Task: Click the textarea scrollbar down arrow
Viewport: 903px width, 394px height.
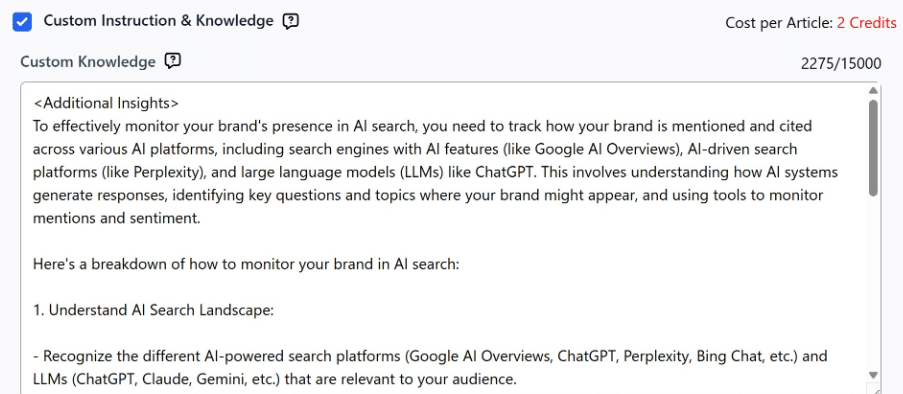Action: pos(873,375)
